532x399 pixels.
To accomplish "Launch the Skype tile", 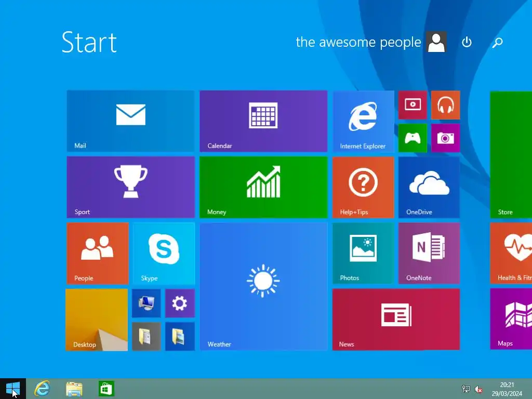I will pyautogui.click(x=164, y=253).
